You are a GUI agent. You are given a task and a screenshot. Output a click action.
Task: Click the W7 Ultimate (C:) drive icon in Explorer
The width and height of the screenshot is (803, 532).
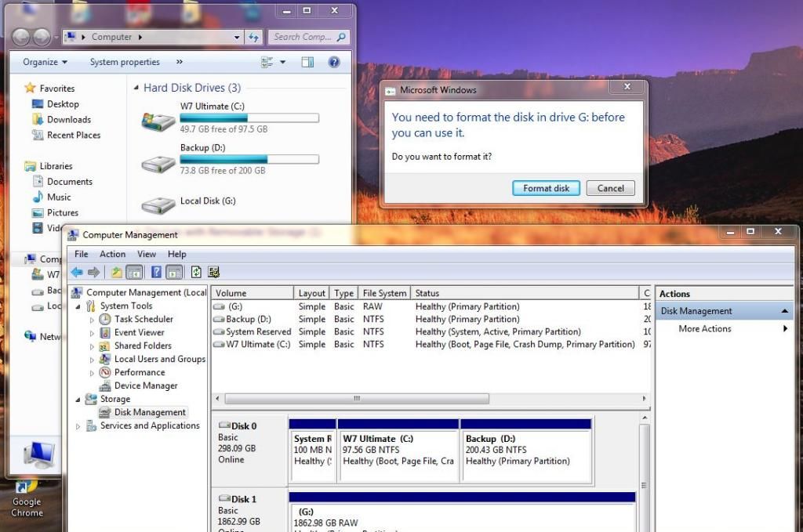pyautogui.click(x=158, y=121)
